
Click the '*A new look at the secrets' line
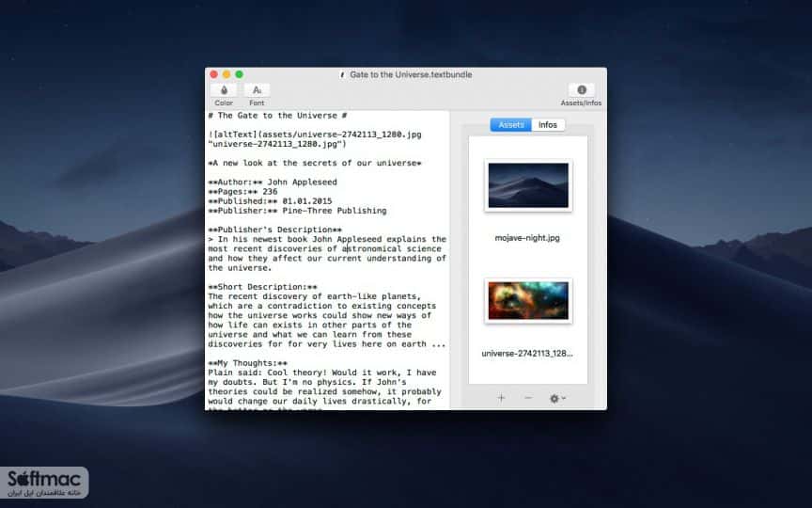pyautogui.click(x=315, y=164)
